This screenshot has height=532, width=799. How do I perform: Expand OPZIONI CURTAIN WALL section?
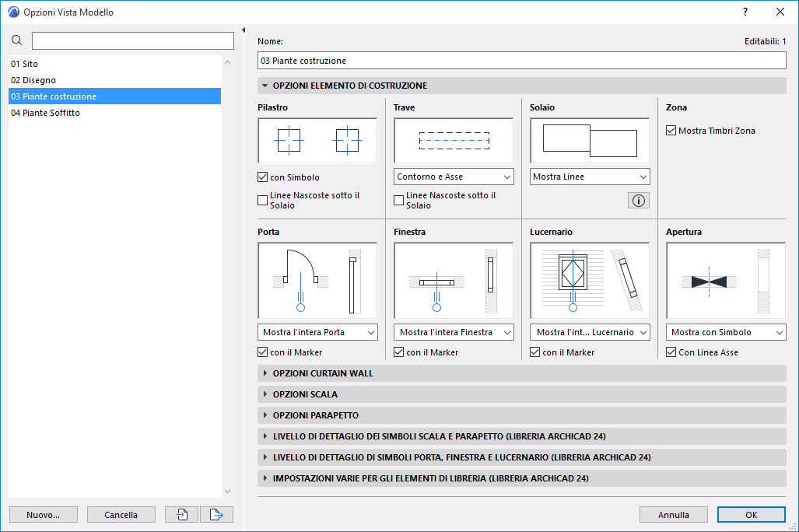coord(321,373)
